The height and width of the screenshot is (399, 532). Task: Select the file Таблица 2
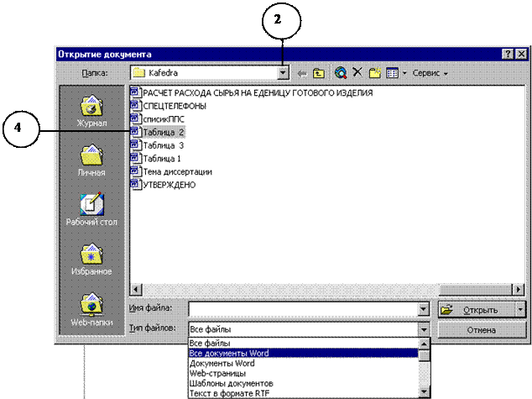(164, 133)
